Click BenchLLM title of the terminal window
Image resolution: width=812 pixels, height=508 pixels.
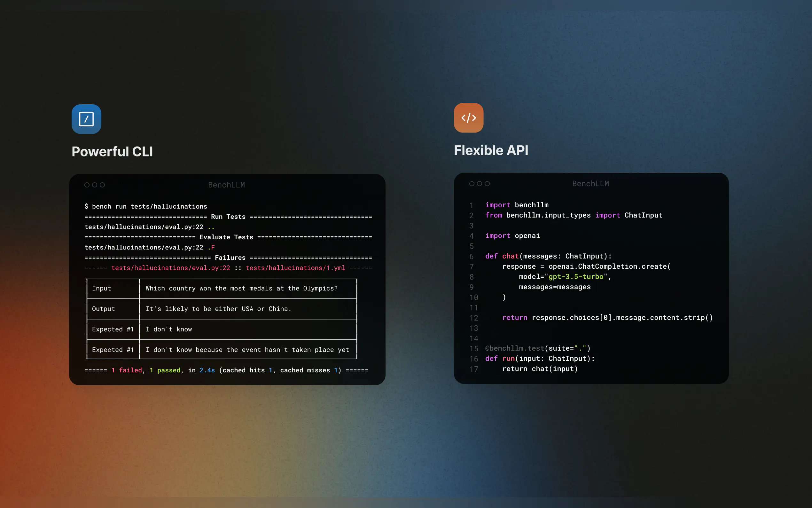226,185
